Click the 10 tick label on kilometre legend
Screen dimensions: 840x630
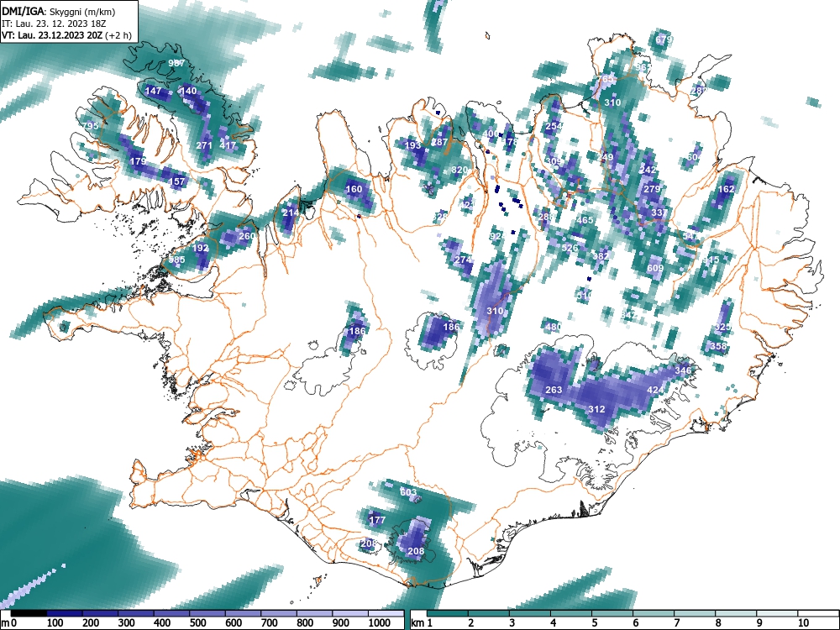tap(802, 623)
